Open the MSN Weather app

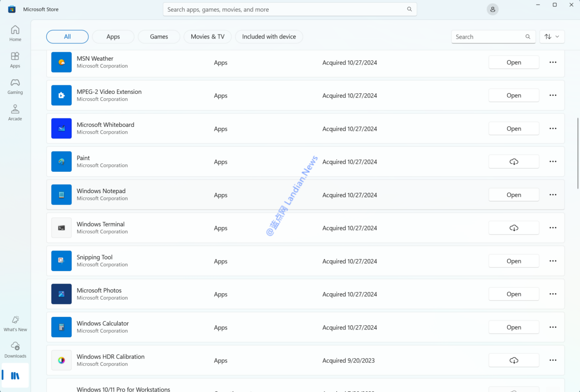click(514, 62)
